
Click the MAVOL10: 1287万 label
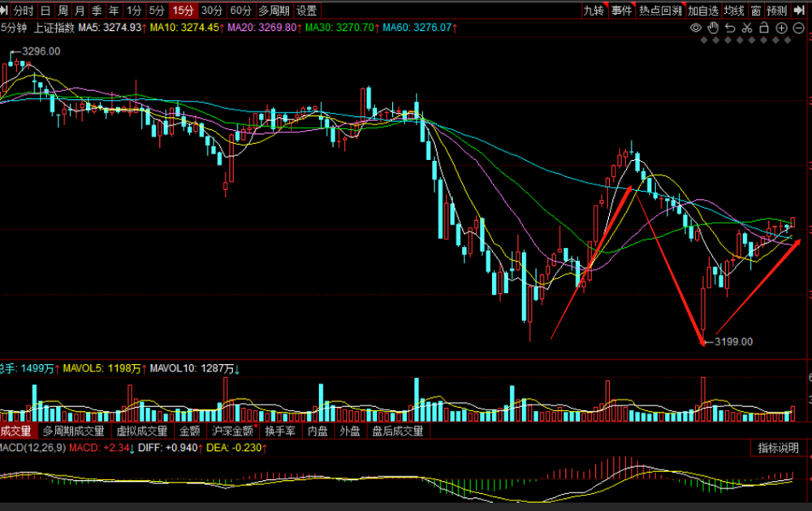click(x=192, y=369)
